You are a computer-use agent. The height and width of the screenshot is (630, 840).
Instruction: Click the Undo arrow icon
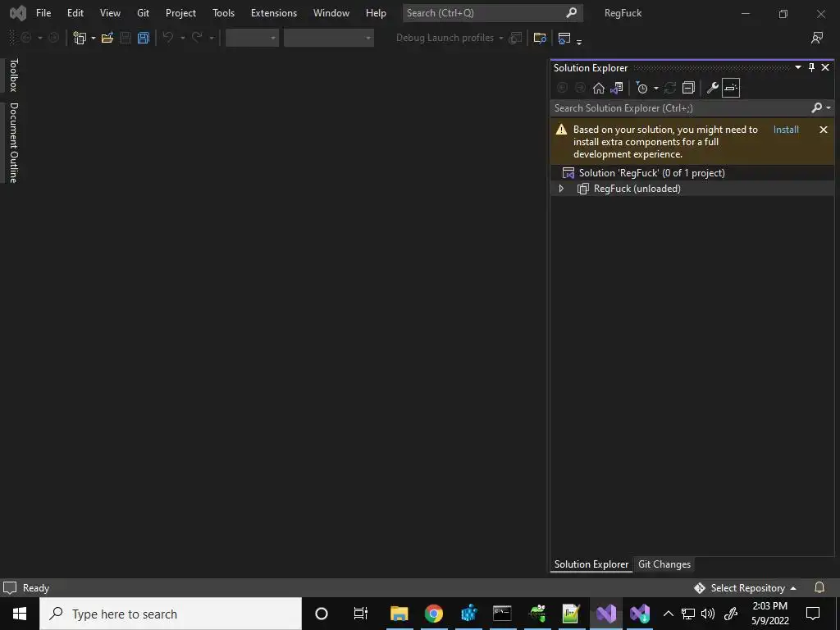168,38
